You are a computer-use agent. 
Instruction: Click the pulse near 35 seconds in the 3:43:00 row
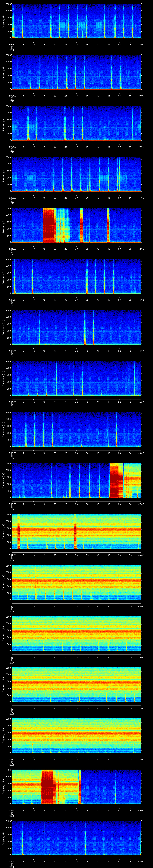pyautogui.click(x=85, y=327)
